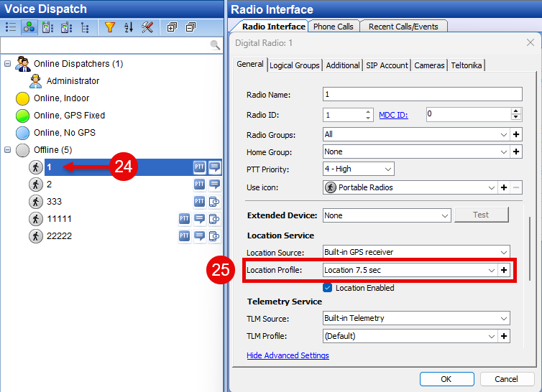Click the filter funnel icon in toolbar
Viewport: 542px width, 392px height.
coord(109,27)
